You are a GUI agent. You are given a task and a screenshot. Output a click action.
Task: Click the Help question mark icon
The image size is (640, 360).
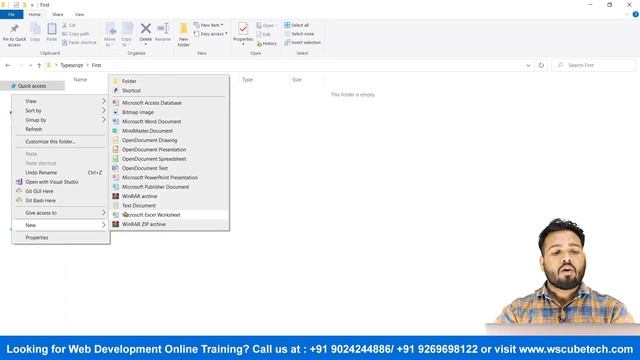click(636, 14)
